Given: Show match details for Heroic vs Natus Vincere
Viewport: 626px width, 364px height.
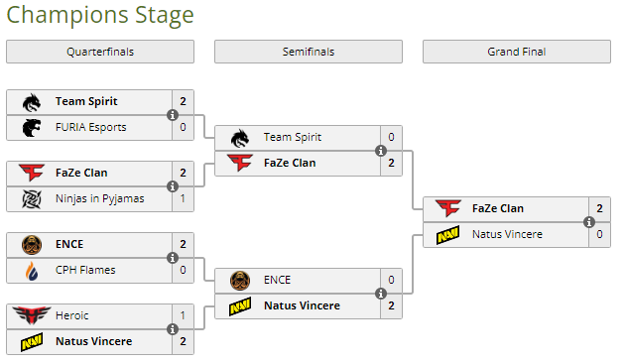Looking at the screenshot, I should click(173, 329).
